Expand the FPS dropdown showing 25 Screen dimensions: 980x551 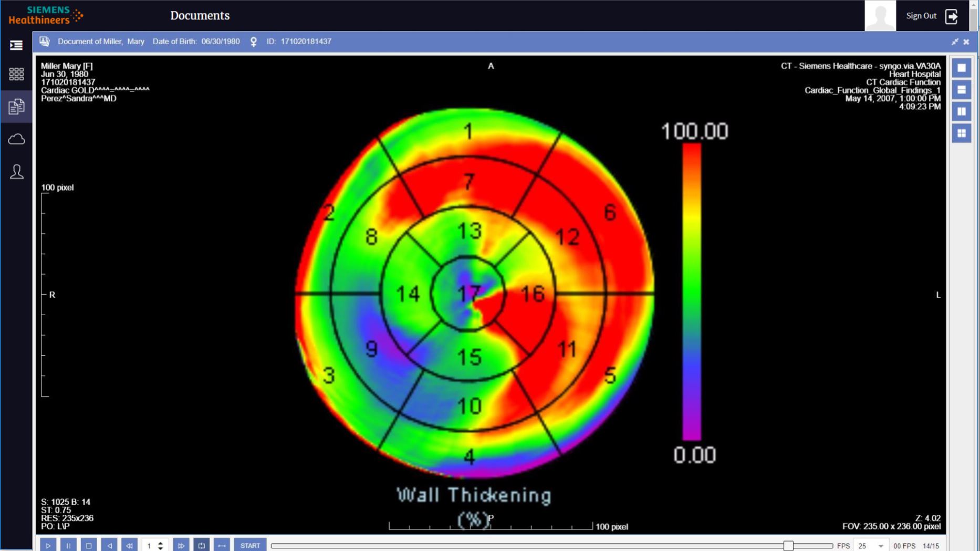click(x=881, y=546)
